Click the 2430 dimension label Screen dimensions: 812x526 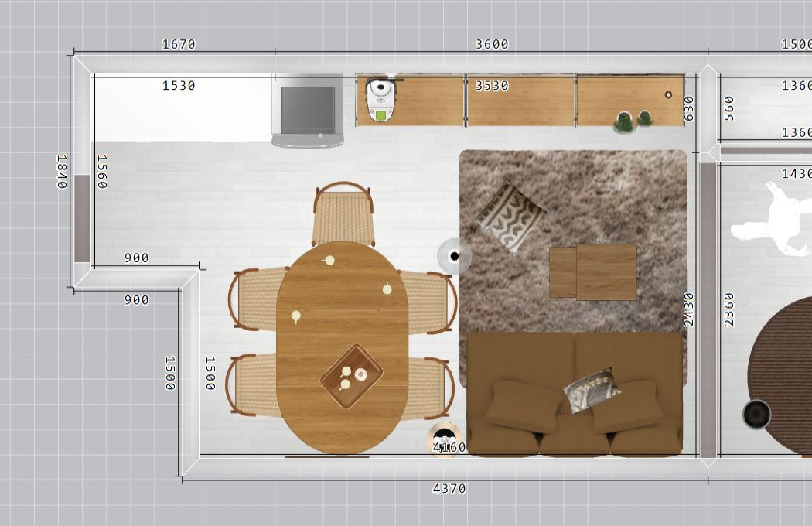(x=689, y=309)
